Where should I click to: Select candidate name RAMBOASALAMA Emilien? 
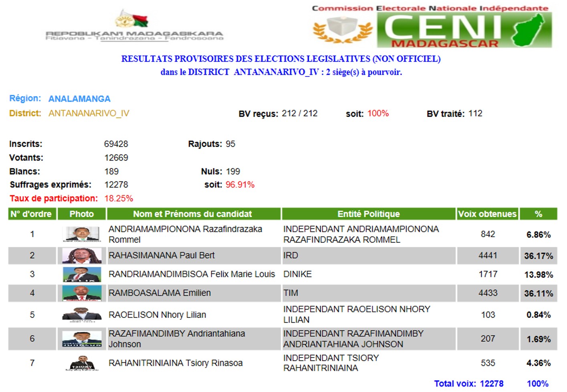coord(159,293)
